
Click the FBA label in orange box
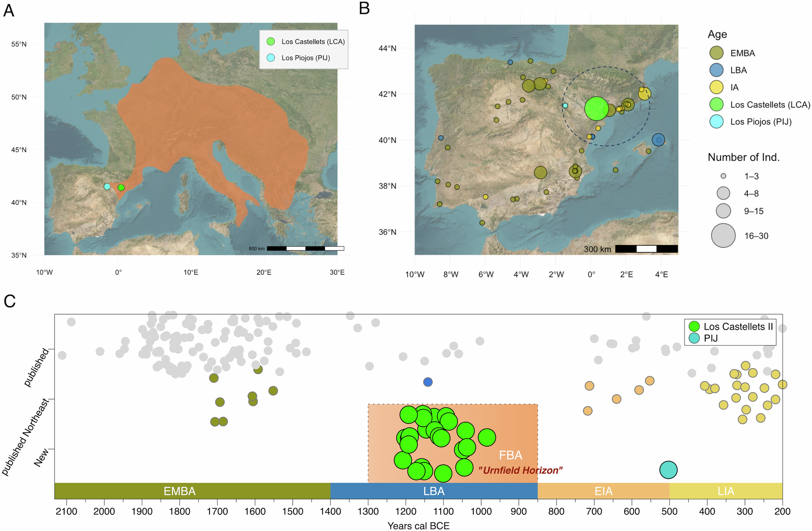(510, 455)
